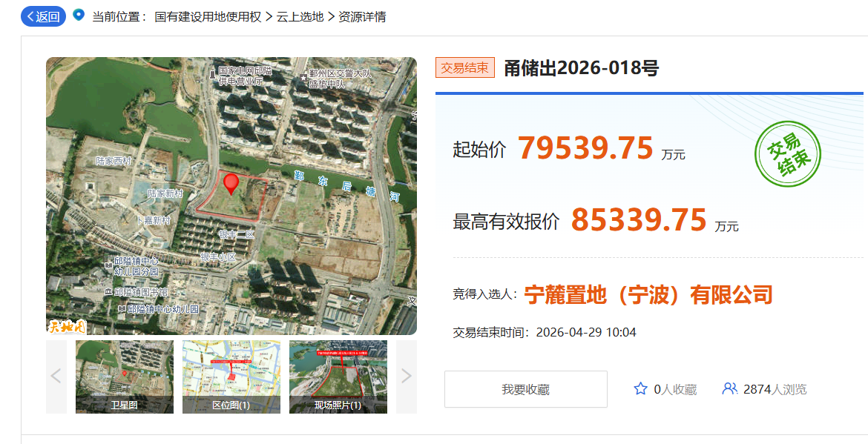Image resolution: width=868 pixels, height=444 pixels.
Task: Select the 卫星图 thumbnail
Action: coord(124,377)
